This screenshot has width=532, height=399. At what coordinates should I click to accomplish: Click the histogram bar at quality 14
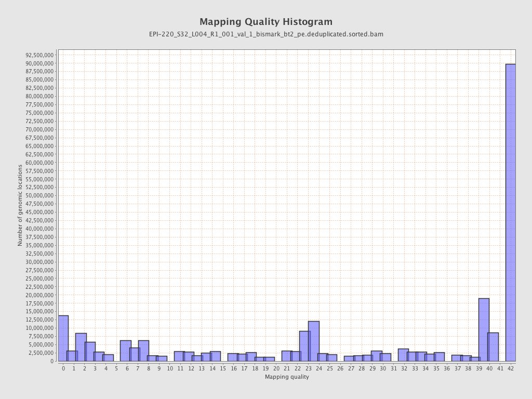tap(215, 356)
